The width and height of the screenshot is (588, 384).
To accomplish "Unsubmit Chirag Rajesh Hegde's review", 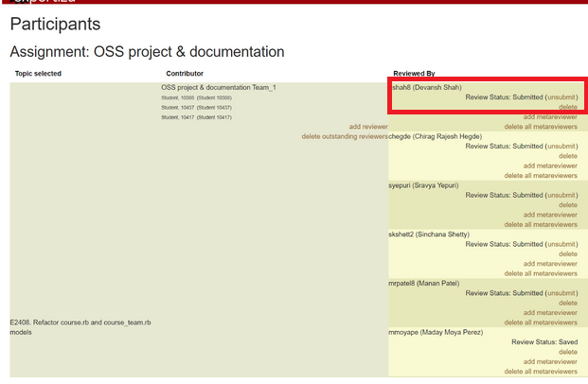I will coord(561,146).
